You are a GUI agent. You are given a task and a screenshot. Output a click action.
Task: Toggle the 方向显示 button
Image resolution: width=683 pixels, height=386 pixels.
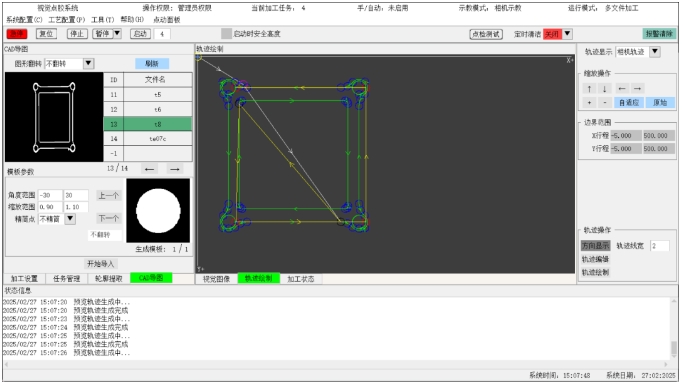[595, 246]
